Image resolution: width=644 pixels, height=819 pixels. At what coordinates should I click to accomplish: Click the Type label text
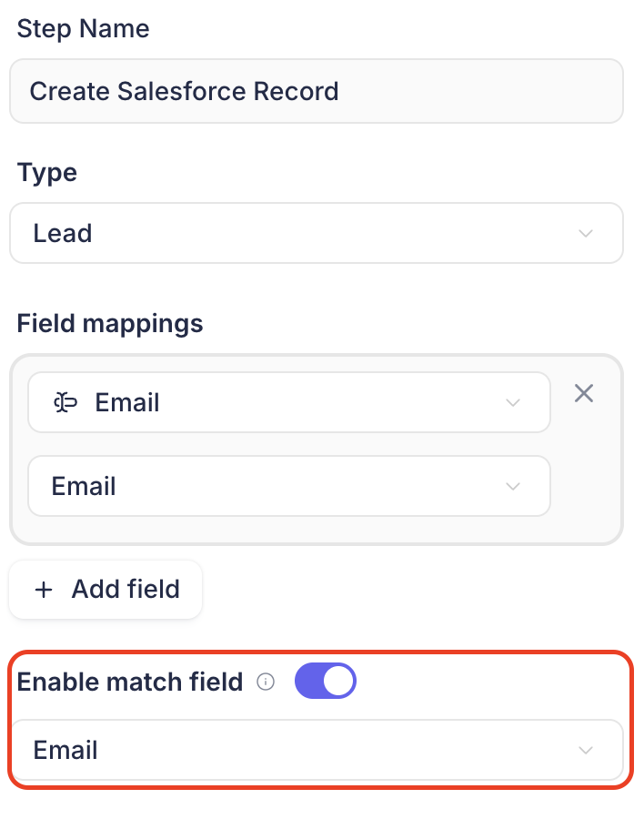47,172
